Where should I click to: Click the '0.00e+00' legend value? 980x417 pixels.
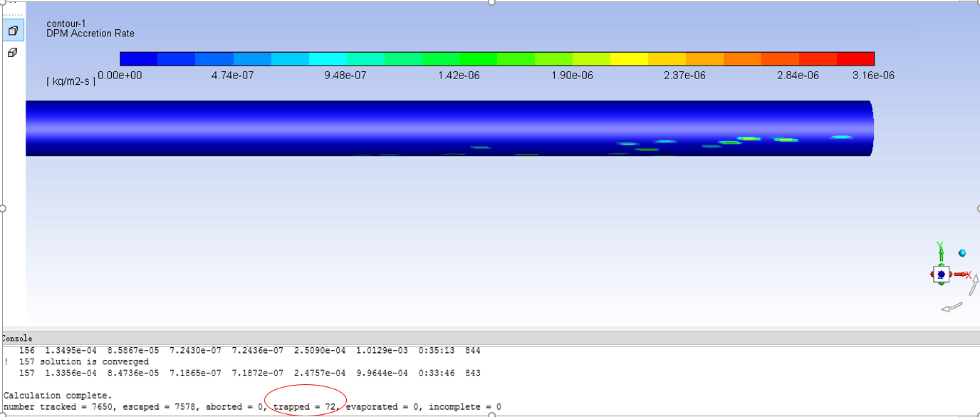point(120,75)
